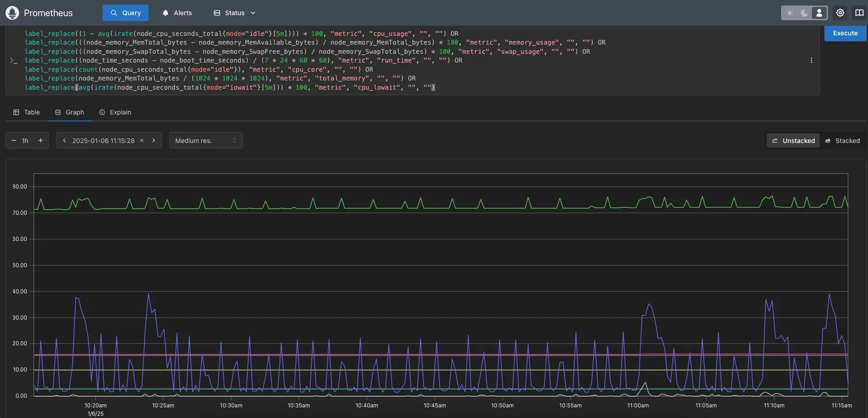Move end time forward with right chevron
Screen dimensions: 868x418
(x=154, y=141)
